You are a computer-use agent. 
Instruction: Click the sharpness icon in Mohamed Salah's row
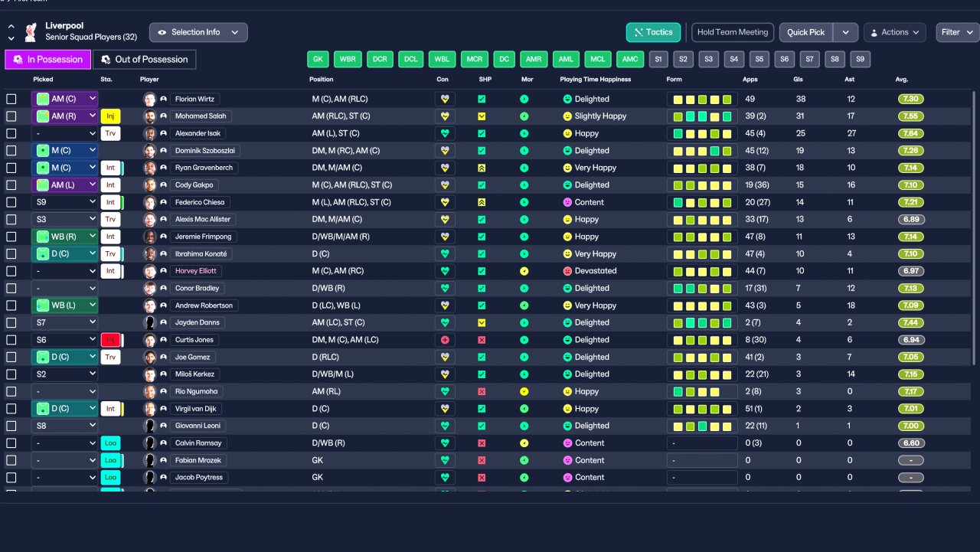click(x=482, y=116)
